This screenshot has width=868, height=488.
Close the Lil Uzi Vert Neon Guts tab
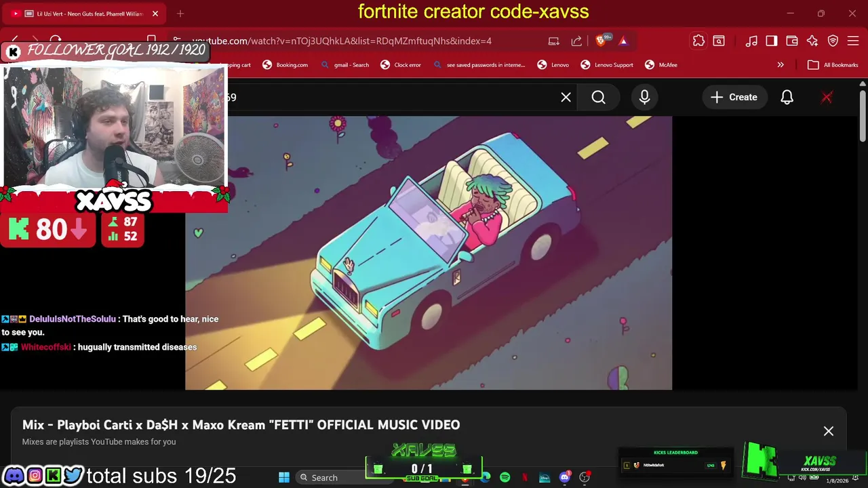[155, 14]
